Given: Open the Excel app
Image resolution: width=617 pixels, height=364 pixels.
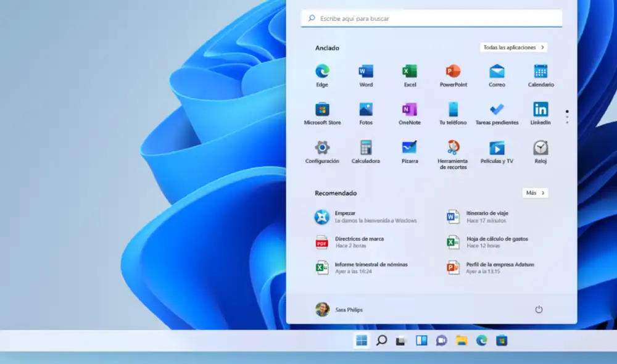Looking at the screenshot, I should coord(409,73).
